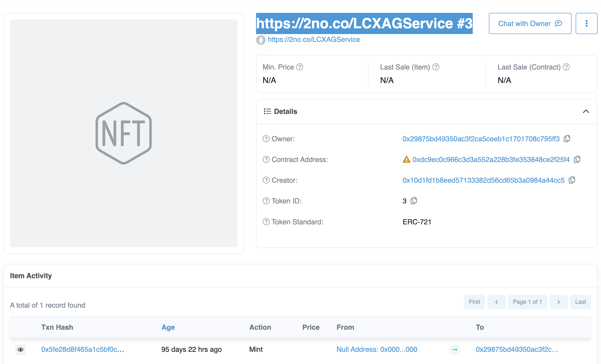Click the First page navigation button
601x364 pixels.
[x=474, y=302]
